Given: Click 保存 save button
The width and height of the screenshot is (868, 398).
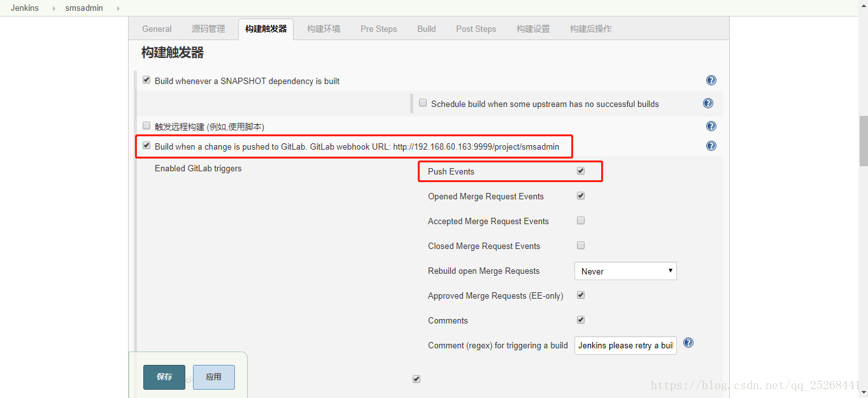Looking at the screenshot, I should [x=164, y=377].
